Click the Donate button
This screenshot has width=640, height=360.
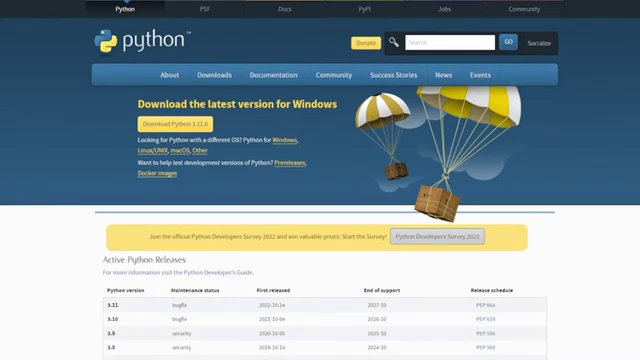(366, 43)
